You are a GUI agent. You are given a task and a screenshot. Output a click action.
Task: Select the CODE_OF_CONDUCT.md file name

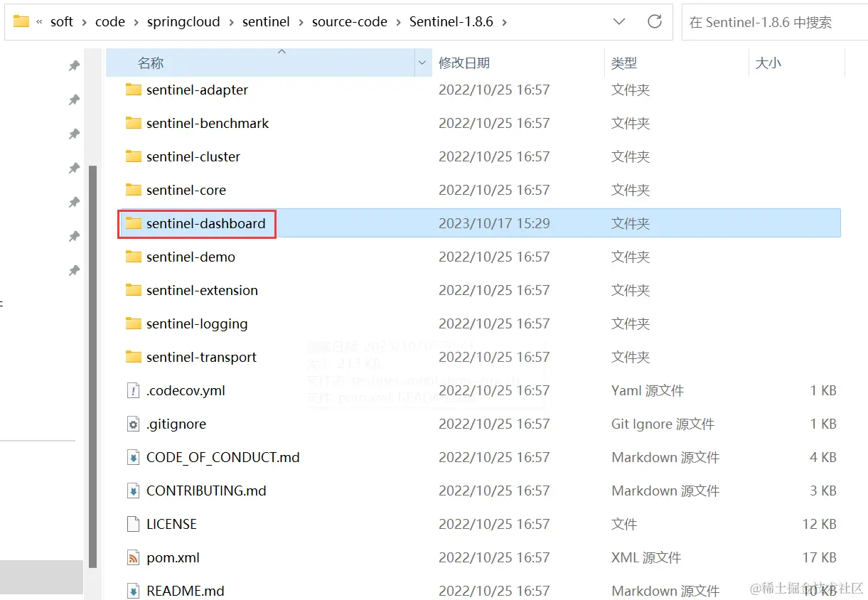coord(223,457)
